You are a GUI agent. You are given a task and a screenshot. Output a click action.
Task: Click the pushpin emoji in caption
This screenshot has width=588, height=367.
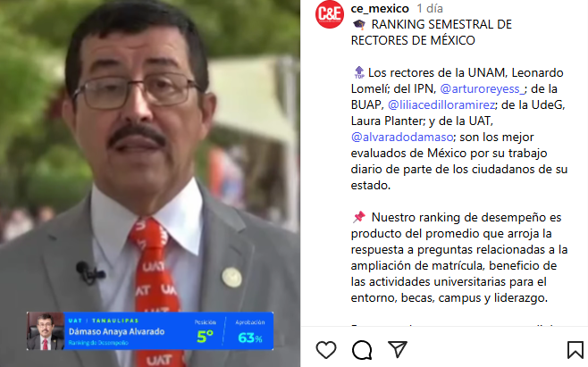coord(359,217)
